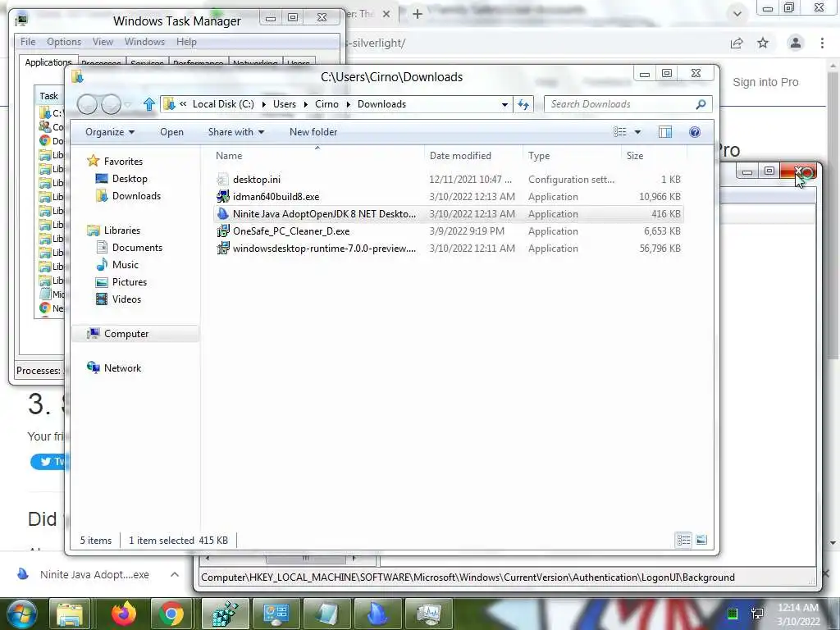The height and width of the screenshot is (630, 840).
Task: Open Chrome from the taskbar
Action: 171,614
